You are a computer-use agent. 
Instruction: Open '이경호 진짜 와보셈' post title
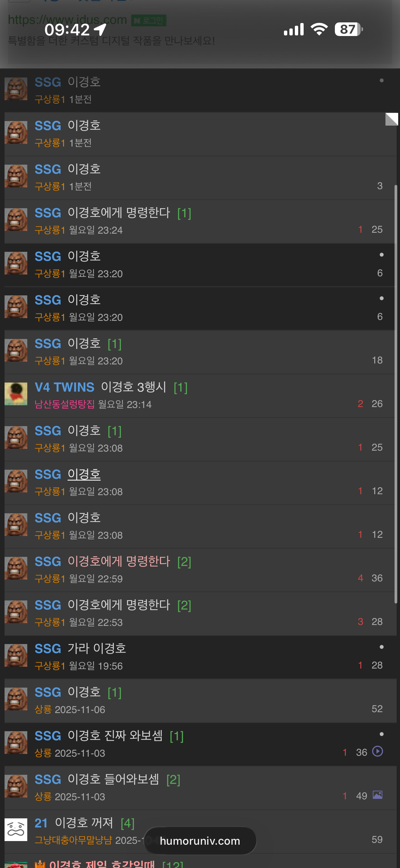point(115,735)
